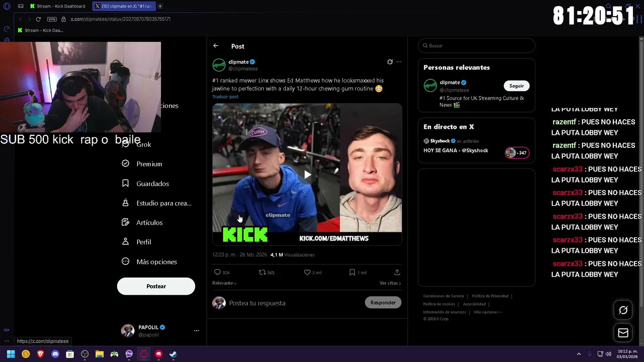Open Steam from taskbar
Screen dimensions: 644x362
(x=173, y=354)
